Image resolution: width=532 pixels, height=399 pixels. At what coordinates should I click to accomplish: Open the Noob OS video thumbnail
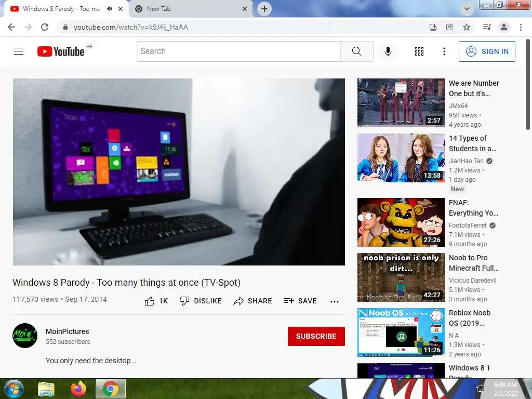pyautogui.click(x=401, y=332)
